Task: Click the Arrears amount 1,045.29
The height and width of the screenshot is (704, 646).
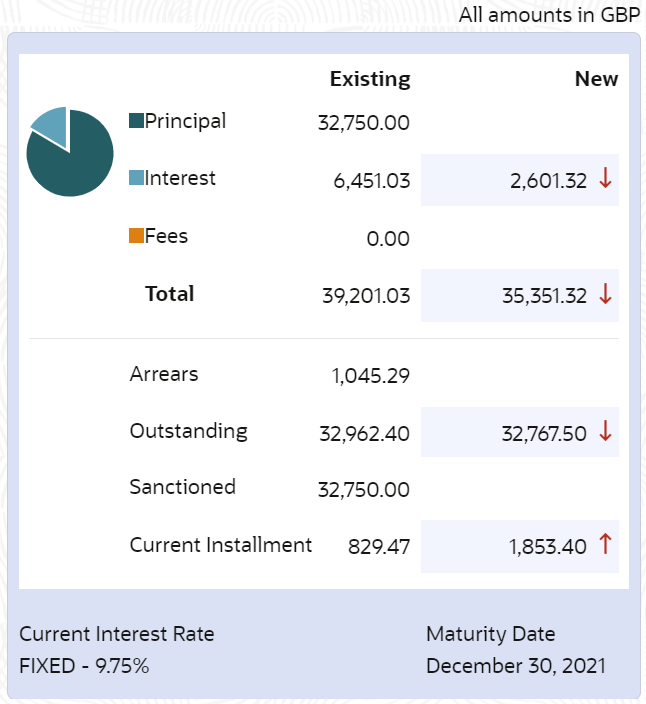Action: coord(370,377)
